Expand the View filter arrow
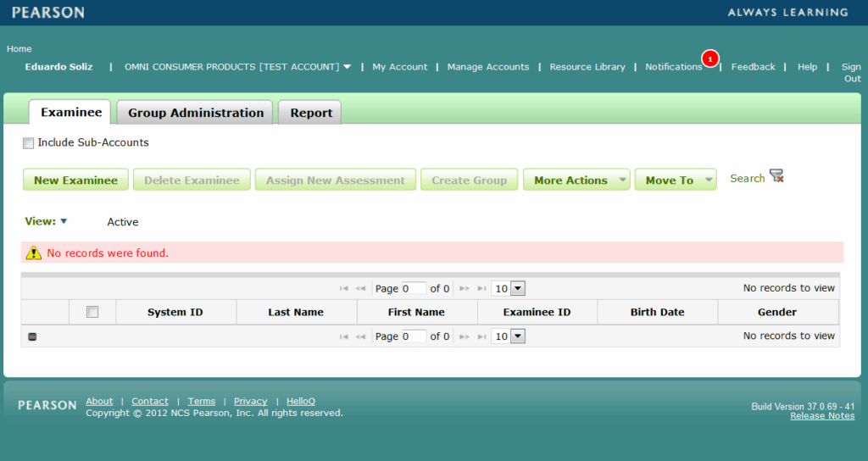Viewport: 868px width, 461px height. (64, 221)
